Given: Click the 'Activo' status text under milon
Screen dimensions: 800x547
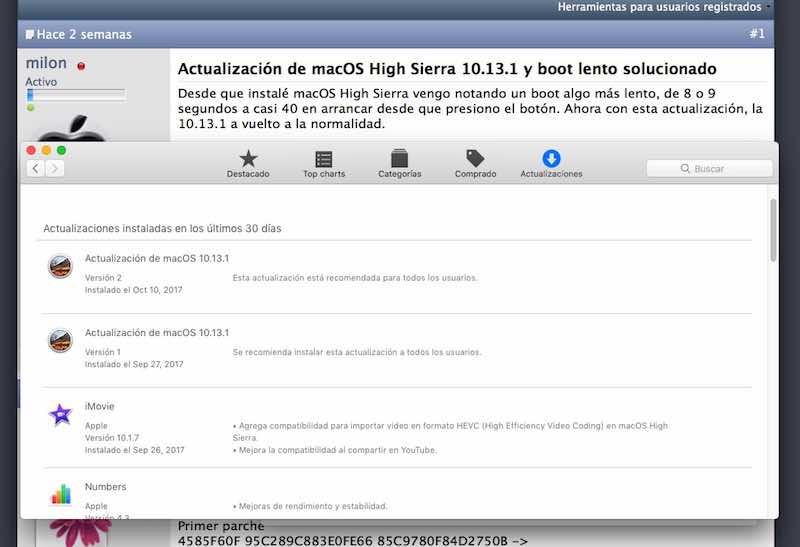Looking at the screenshot, I should [x=41, y=82].
